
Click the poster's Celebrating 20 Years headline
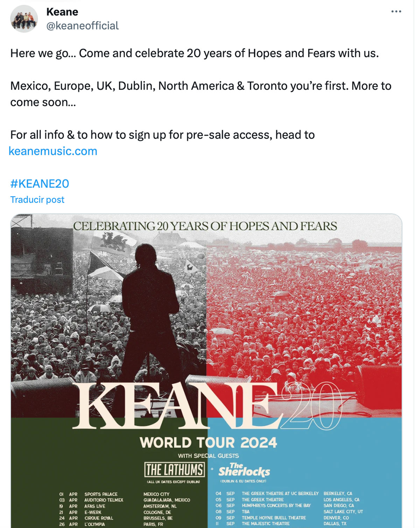205,226
